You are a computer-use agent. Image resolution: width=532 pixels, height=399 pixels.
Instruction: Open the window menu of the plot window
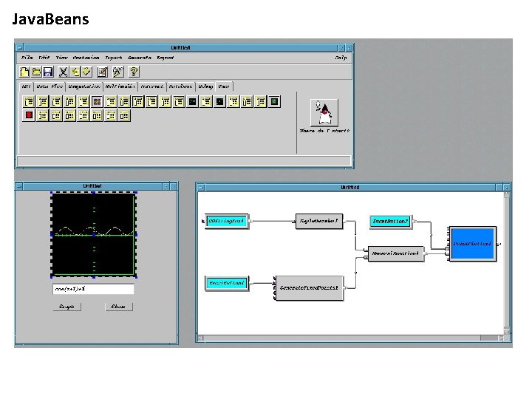click(19, 186)
